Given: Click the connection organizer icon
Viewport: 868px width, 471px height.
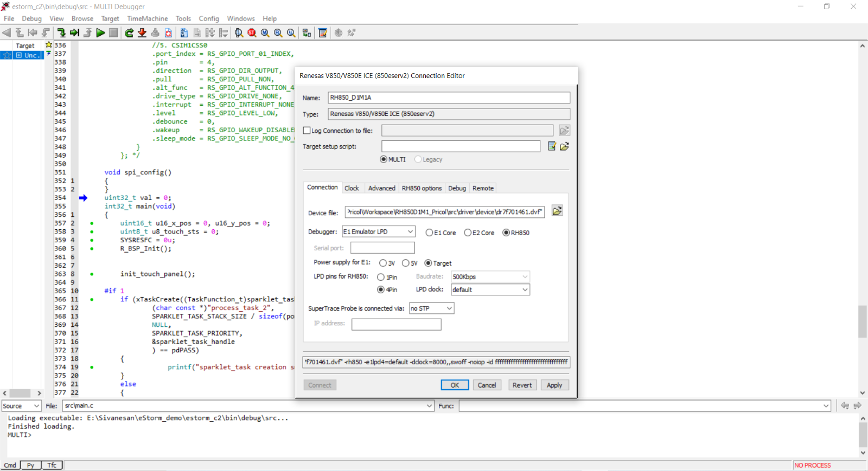Looking at the screenshot, I should tap(307, 33).
